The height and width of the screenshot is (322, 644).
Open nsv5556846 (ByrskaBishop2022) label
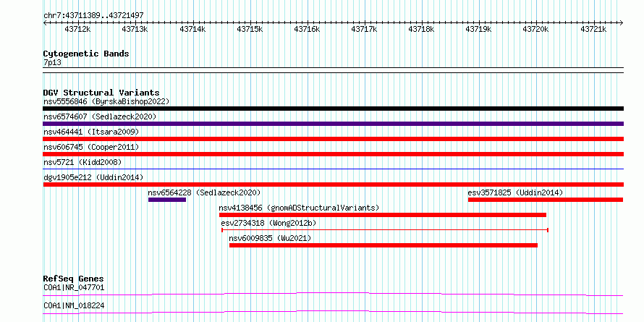tap(106, 101)
